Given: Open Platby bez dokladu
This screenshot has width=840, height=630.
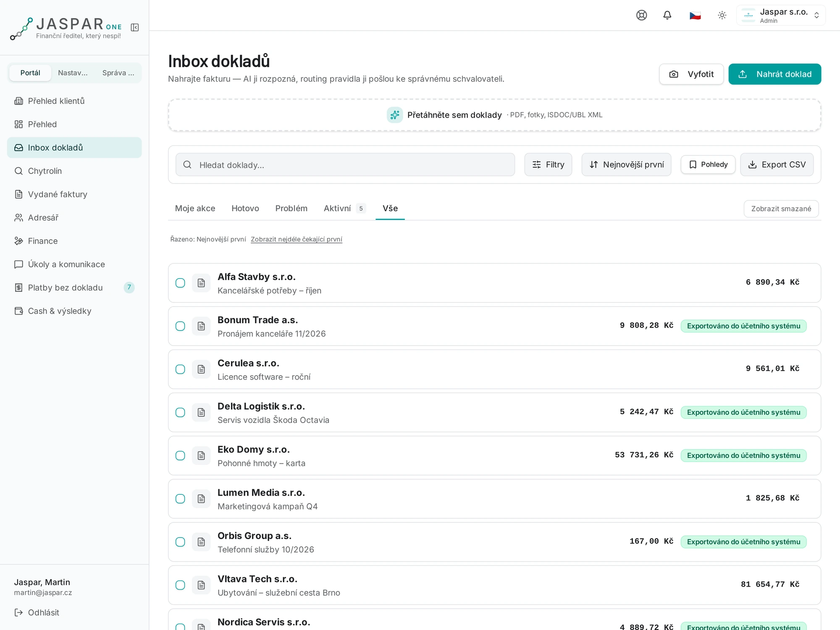Looking at the screenshot, I should point(74,288).
